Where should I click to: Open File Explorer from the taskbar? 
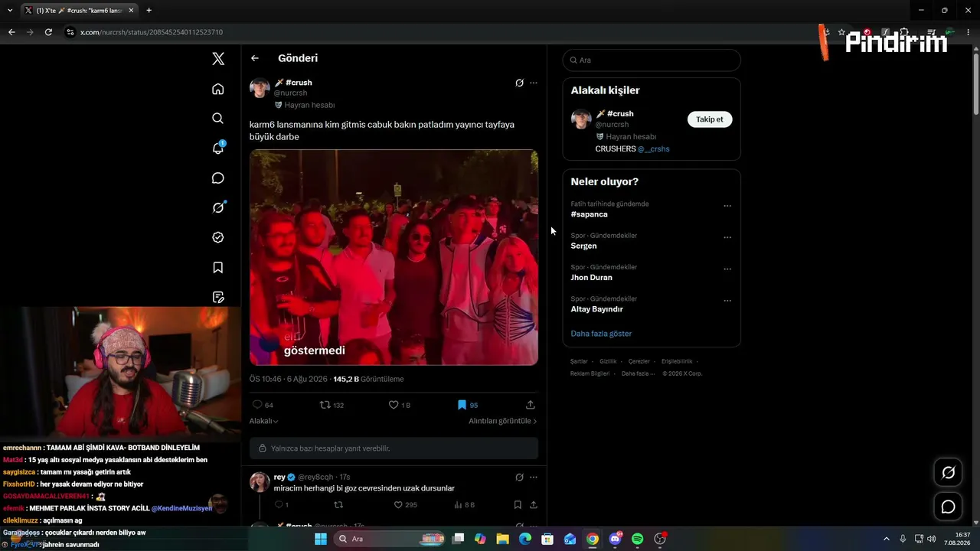pyautogui.click(x=503, y=539)
